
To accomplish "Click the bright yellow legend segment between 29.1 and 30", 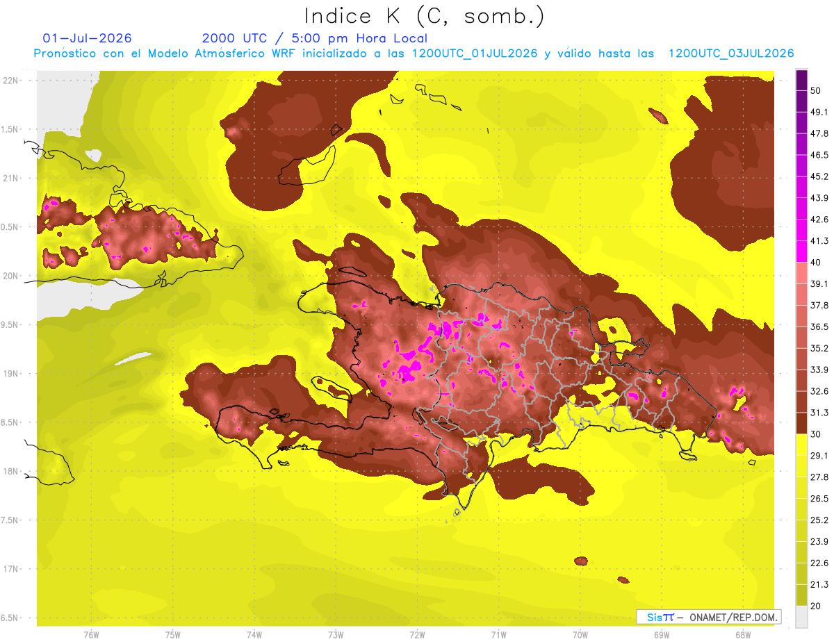I will [801, 445].
